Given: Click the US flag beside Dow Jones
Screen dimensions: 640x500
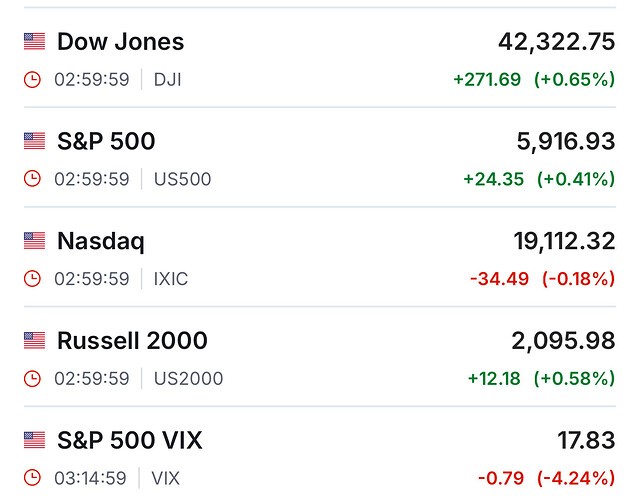Looking at the screenshot, I should (x=35, y=42).
